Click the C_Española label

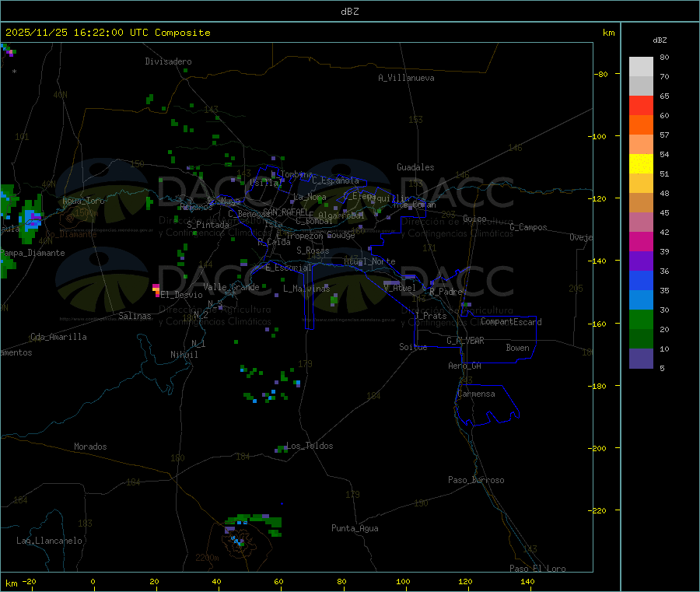tap(336, 180)
